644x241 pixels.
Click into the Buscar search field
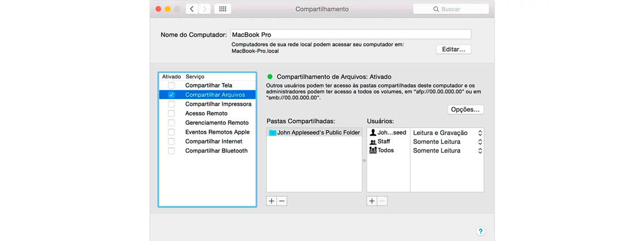point(451,9)
